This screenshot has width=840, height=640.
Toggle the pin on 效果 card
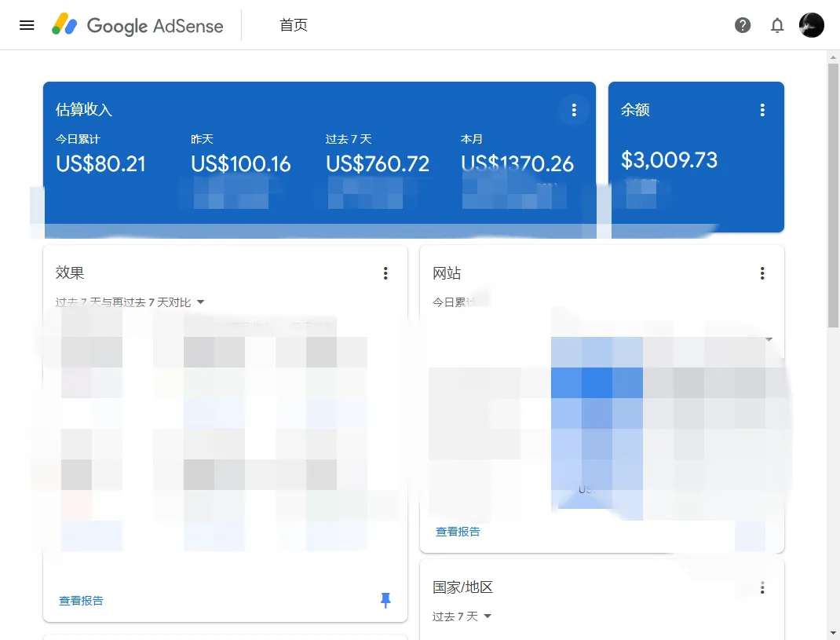click(385, 600)
